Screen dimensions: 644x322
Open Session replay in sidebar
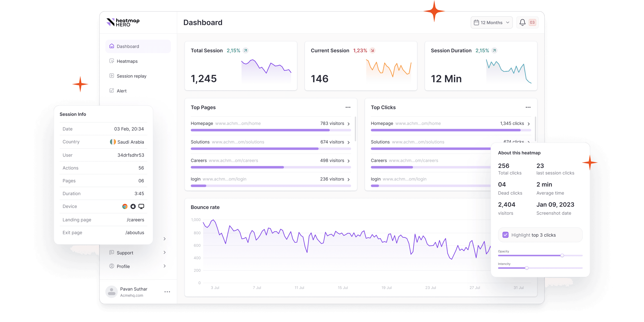pos(138,76)
